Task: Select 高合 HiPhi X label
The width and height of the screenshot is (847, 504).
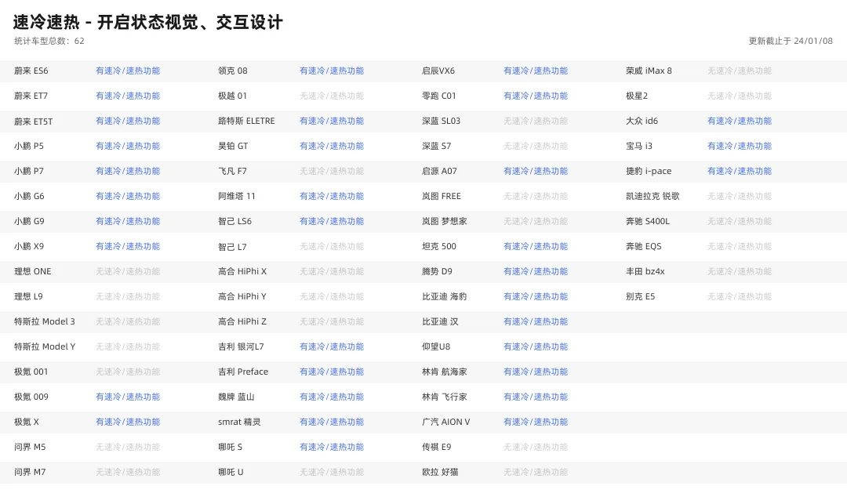Action: pyautogui.click(x=242, y=271)
